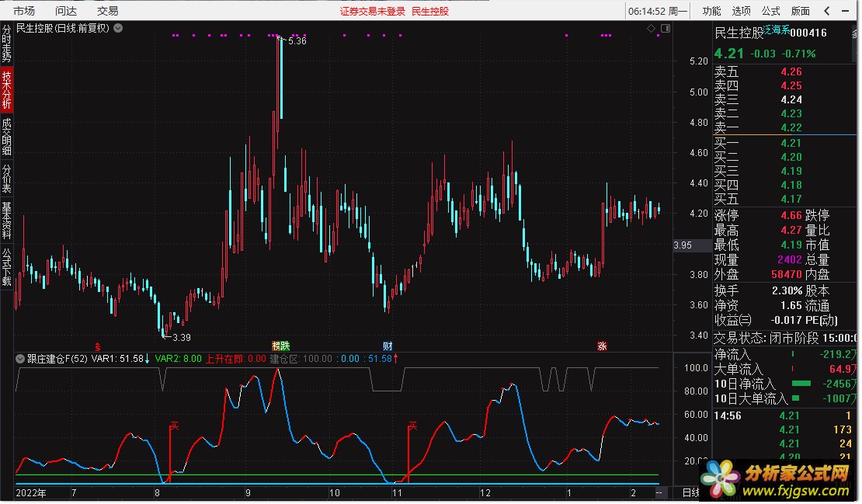
Task: Click the 泛海系 concept tag
Action: [777, 30]
